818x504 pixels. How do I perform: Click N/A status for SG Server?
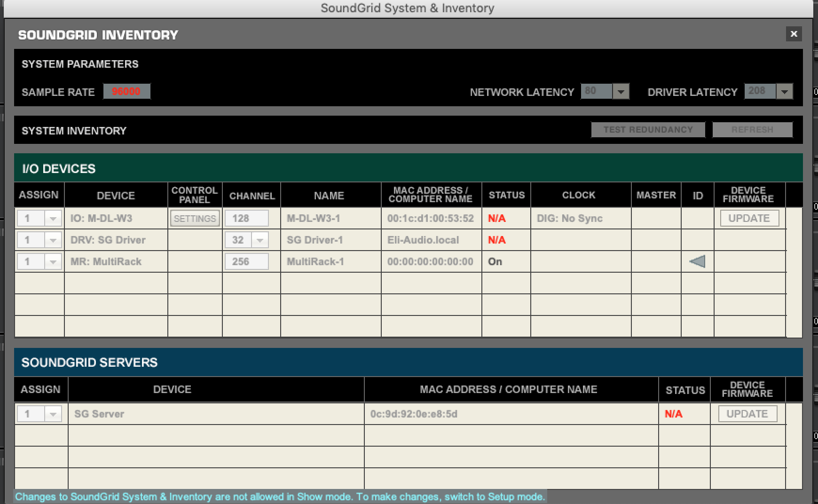point(674,414)
